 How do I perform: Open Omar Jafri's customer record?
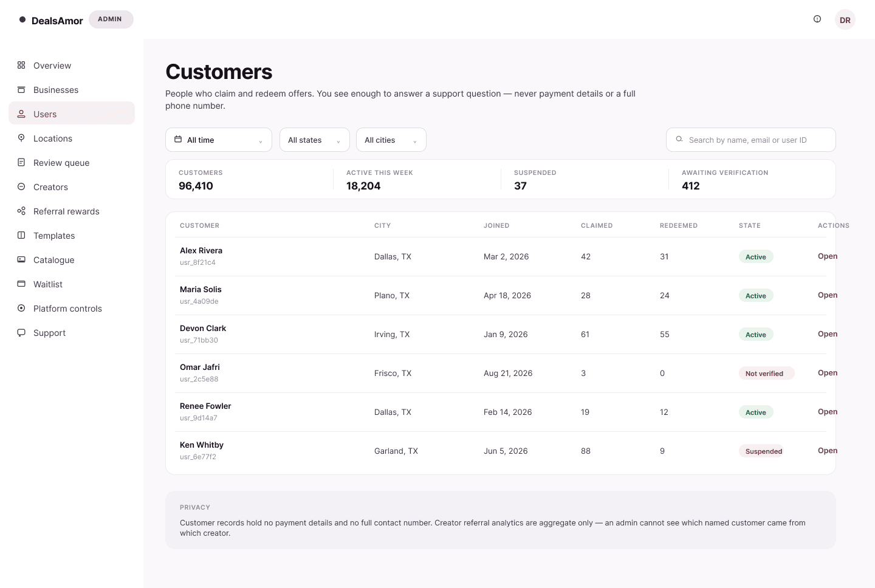(x=828, y=373)
